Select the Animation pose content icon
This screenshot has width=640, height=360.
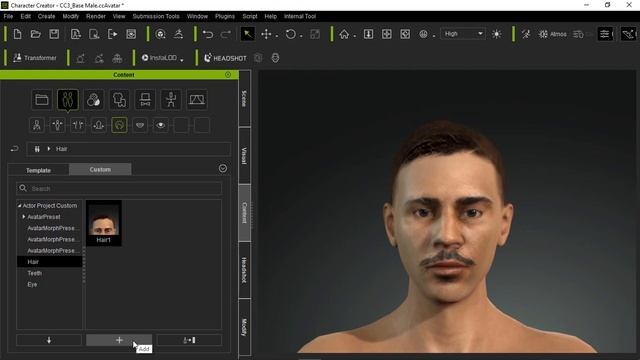pos(171,100)
